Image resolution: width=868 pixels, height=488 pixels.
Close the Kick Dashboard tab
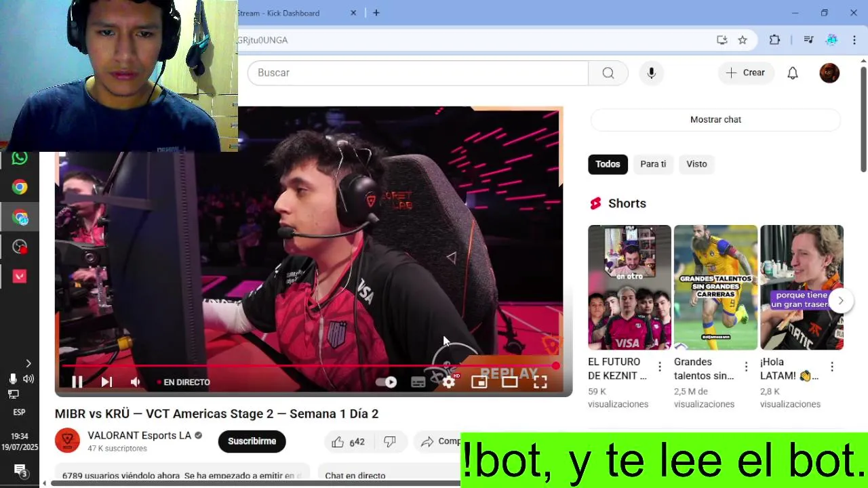pyautogui.click(x=353, y=13)
